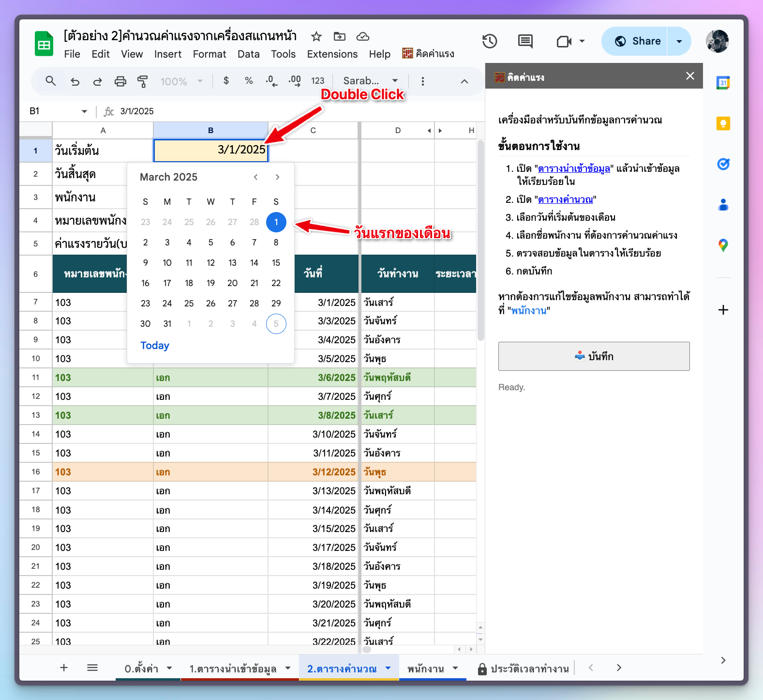763x700 pixels.
Task: Open the Extensions menu
Action: click(x=332, y=54)
